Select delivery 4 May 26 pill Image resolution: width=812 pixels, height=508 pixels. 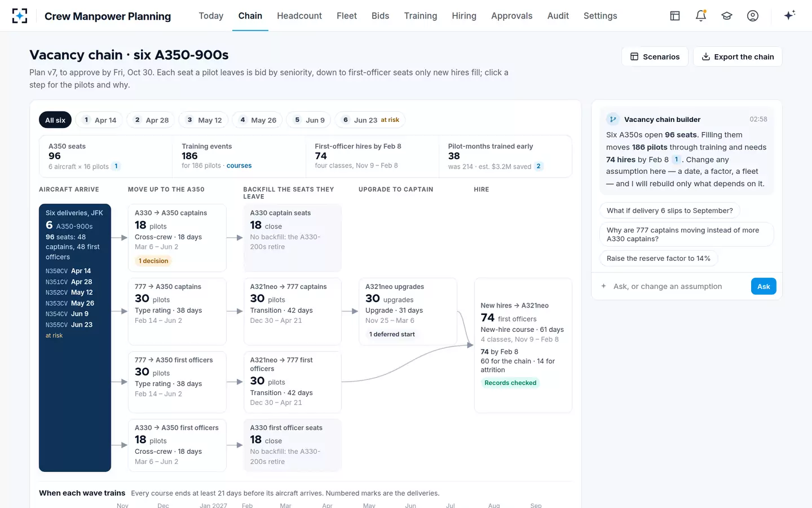pyautogui.click(x=258, y=120)
